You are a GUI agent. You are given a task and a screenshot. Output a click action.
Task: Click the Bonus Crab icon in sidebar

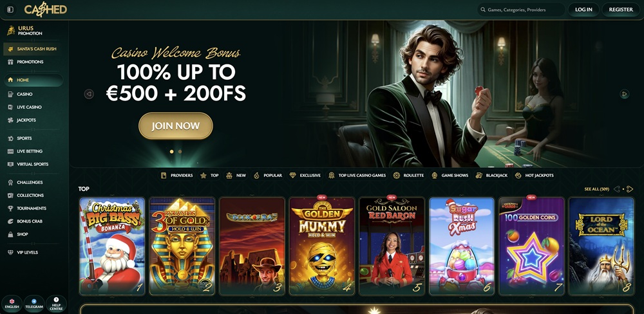point(10,221)
